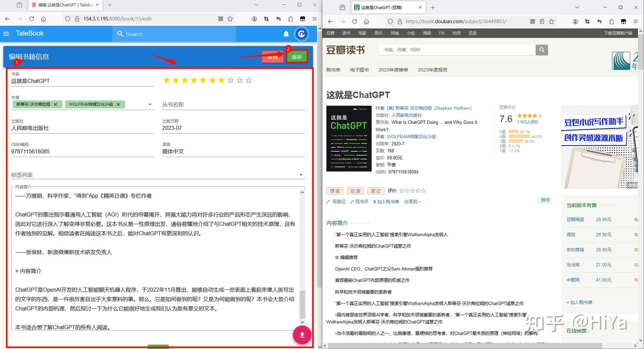The height and width of the screenshot is (349, 644).
Task: Open the extensions puzzle icon in TaleBook window
Action: point(291,19)
